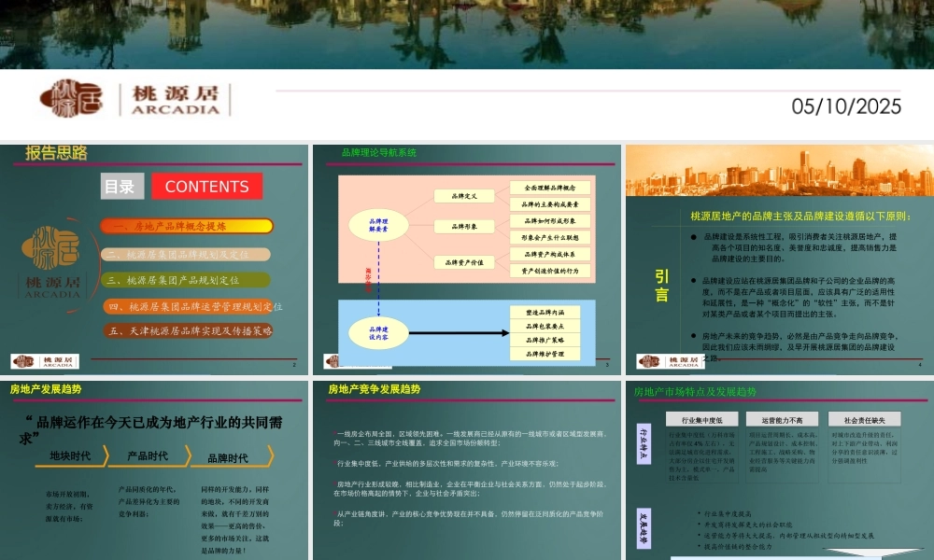This screenshot has width=934, height=560.
Task: Select item 四、桃源居集团品牌运营管理规划定位
Action: point(191,306)
